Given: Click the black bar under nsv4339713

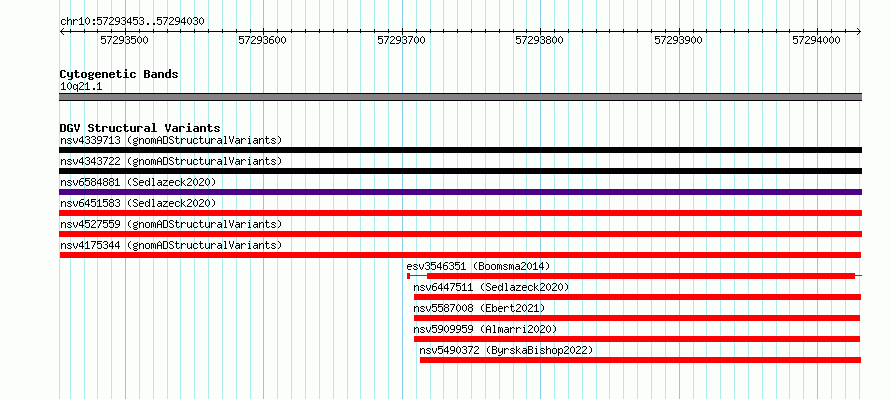Looking at the screenshot, I should pos(460,150).
